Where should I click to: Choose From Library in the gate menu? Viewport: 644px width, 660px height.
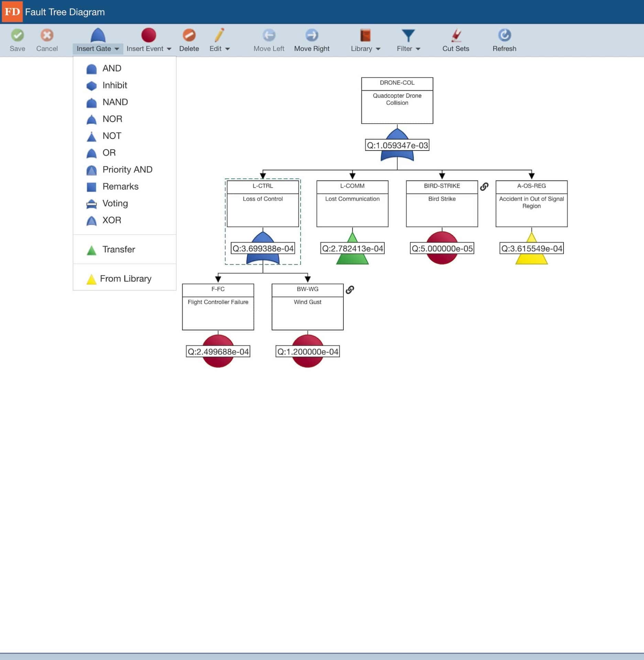coord(125,278)
